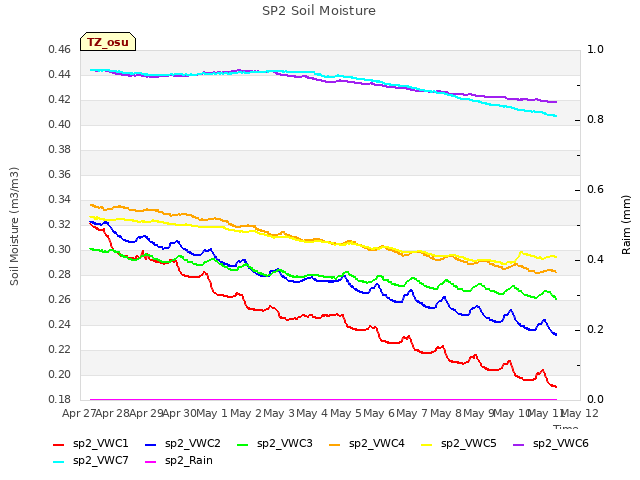
Task: Toggle sp2_VWC3 legend entry
Action: coord(275,444)
